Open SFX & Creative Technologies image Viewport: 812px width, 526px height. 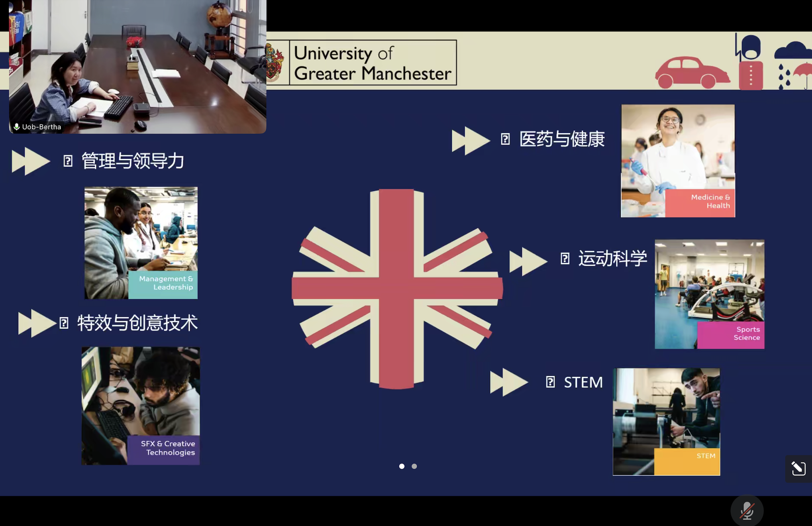click(x=141, y=406)
